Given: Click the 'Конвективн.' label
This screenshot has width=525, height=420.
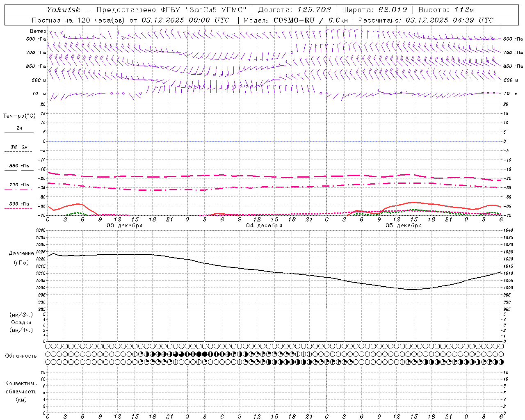Looking at the screenshot, I should (21, 383).
